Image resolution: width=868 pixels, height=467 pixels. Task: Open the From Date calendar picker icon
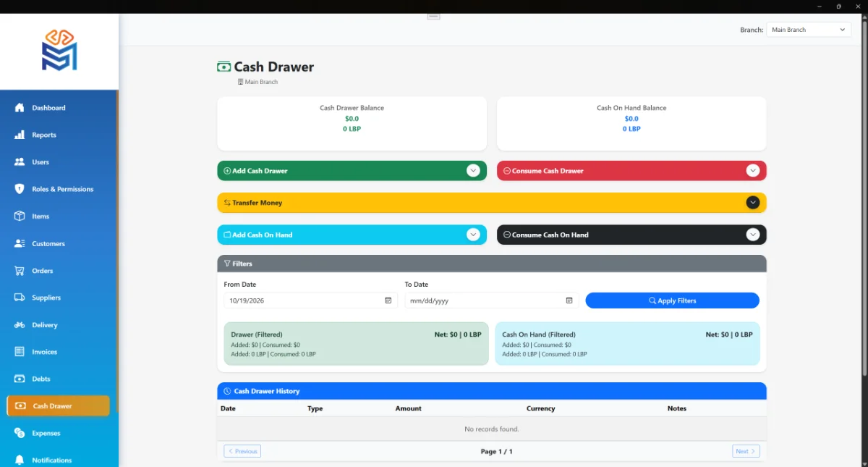(388, 300)
